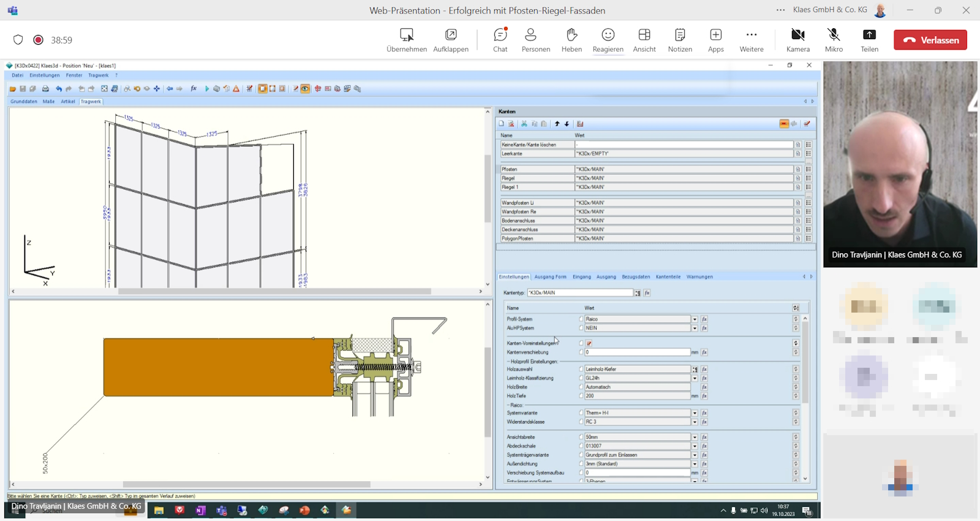The height and width of the screenshot is (521, 980).
Task: Open Leimholz-Klassifizierung dropdown arrow
Action: 695,378
